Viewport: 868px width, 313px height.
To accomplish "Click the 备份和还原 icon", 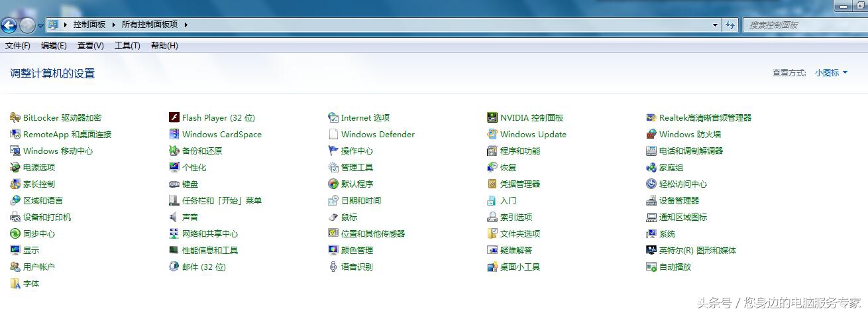I will (x=174, y=151).
